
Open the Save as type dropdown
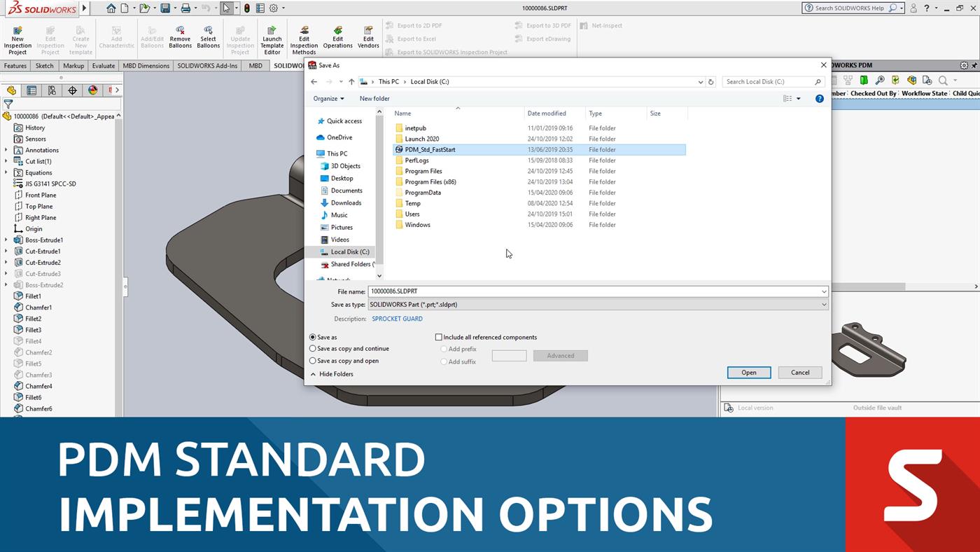click(x=823, y=304)
